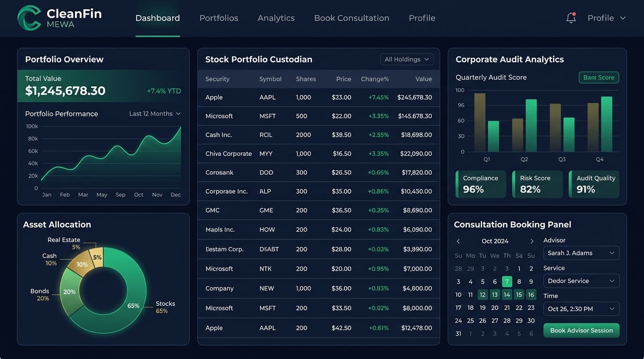Screen dimensions: 644x359
Task: Click Corporase Inc. security name
Action: pos(227,191)
